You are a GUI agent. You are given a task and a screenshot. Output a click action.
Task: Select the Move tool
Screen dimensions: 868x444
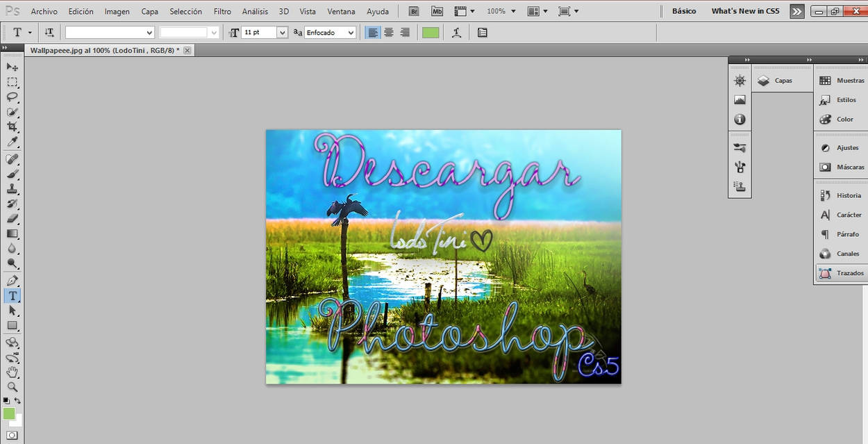click(12, 67)
